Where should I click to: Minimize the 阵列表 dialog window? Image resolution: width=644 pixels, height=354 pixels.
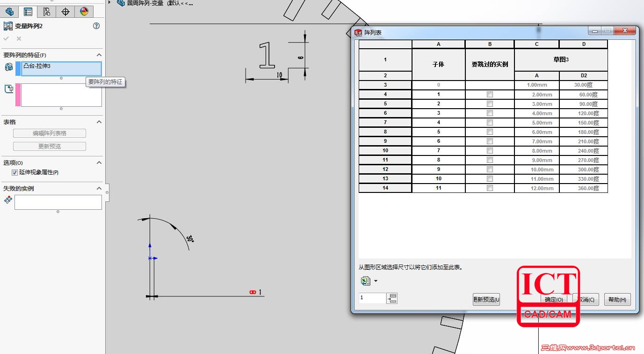(595, 31)
